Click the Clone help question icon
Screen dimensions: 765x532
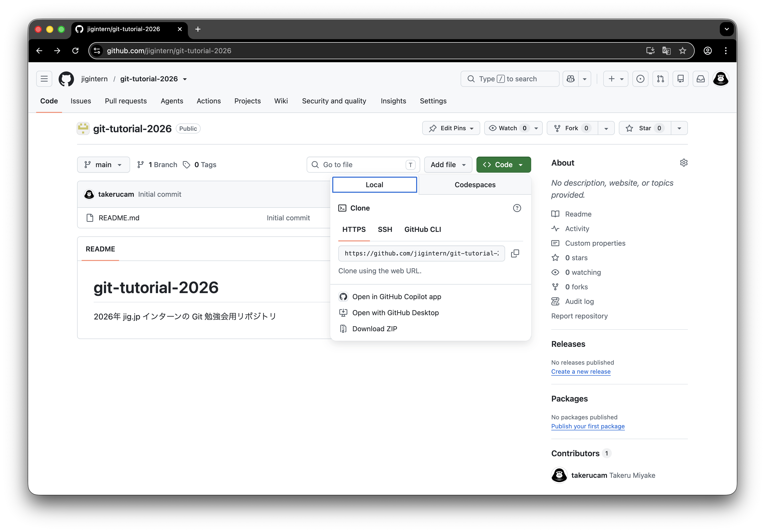pyautogui.click(x=517, y=208)
